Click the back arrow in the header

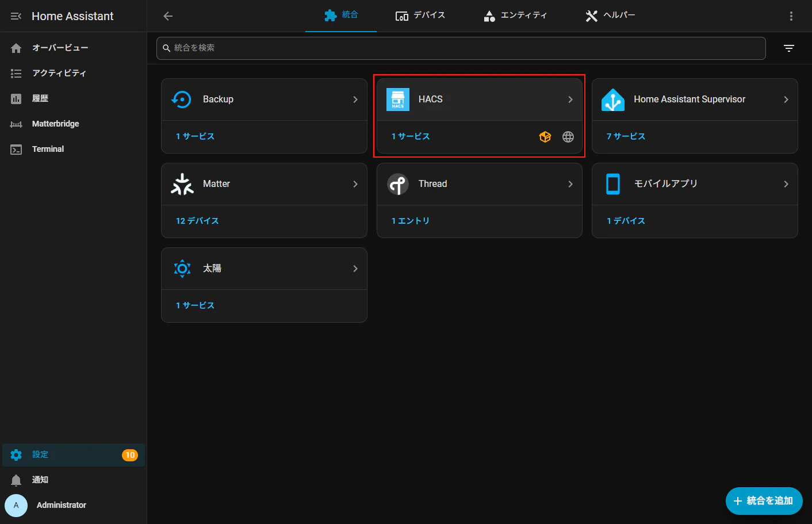point(168,16)
